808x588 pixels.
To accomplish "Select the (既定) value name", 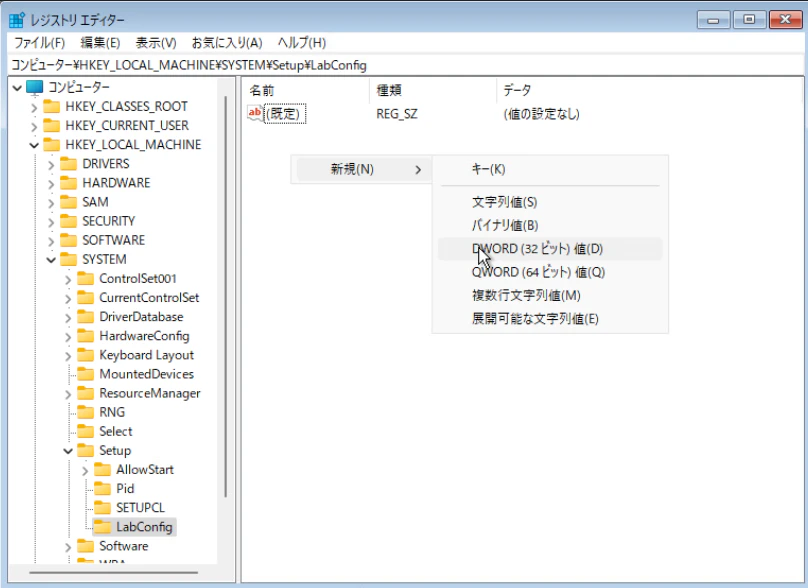I will click(285, 113).
